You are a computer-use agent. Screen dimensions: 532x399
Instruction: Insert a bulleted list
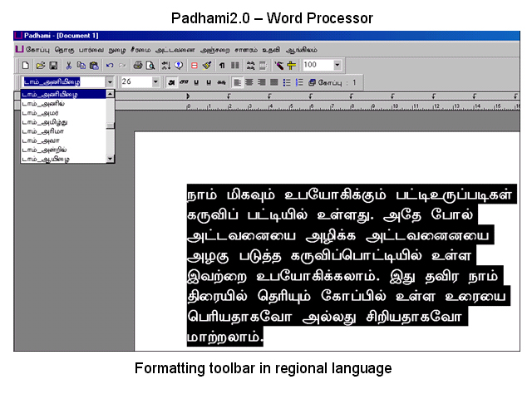click(x=287, y=82)
